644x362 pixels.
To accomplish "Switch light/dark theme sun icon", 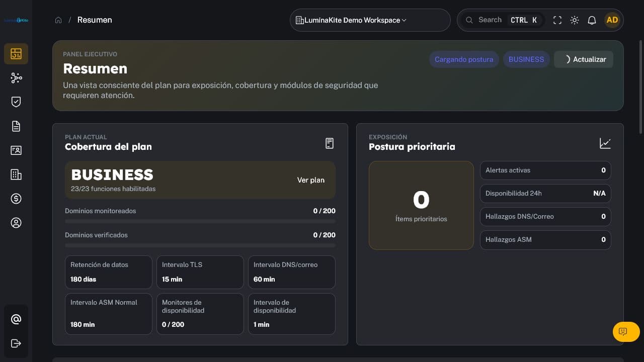I will pyautogui.click(x=575, y=20).
